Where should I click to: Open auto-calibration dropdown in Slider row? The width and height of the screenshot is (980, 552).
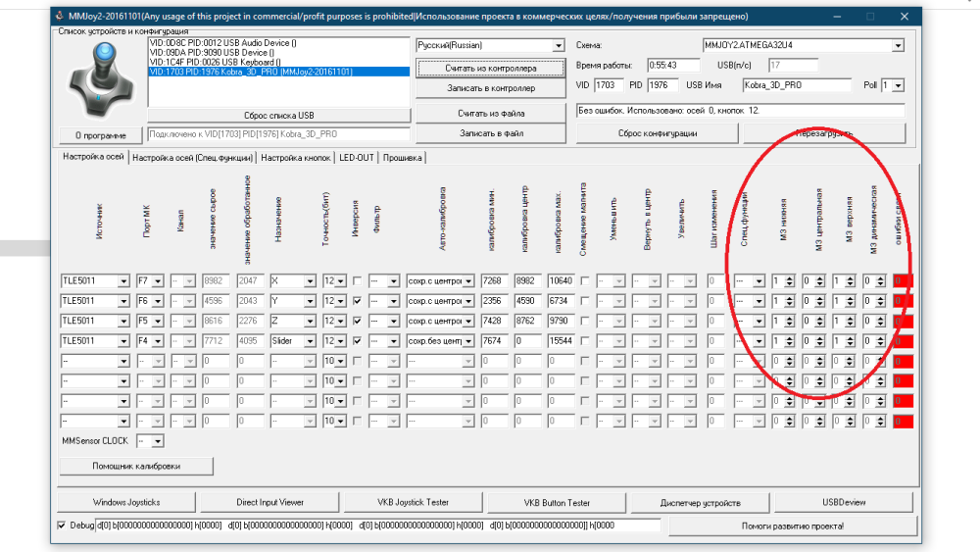coord(468,341)
